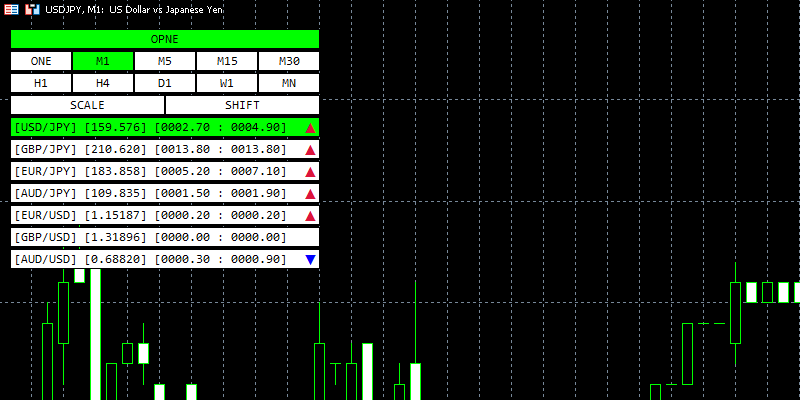Click the blue down arrow beside AUD/USD
800x400 pixels.
pos(310,260)
